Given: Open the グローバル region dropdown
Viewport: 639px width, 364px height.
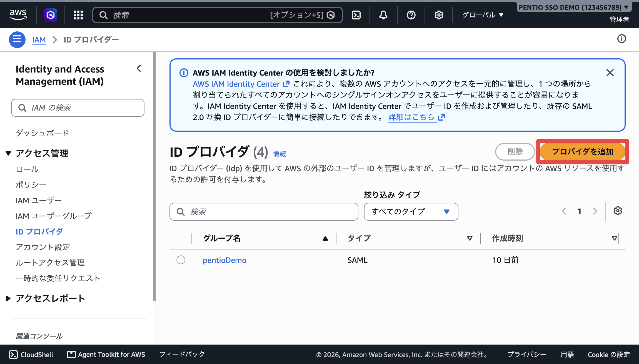Looking at the screenshot, I should tap(483, 15).
